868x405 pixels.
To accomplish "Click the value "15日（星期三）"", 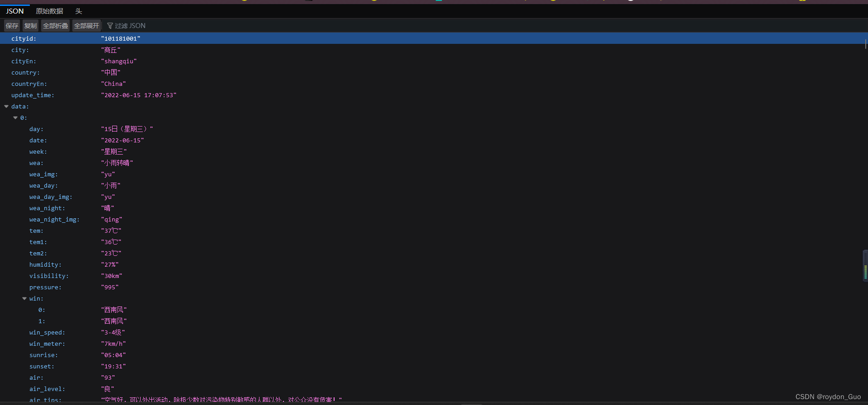I will pos(127,129).
